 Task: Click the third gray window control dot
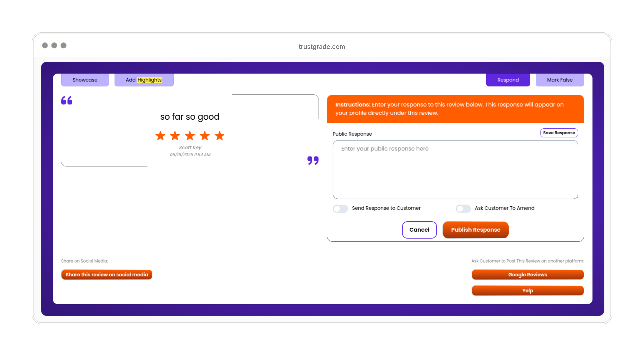63,45
